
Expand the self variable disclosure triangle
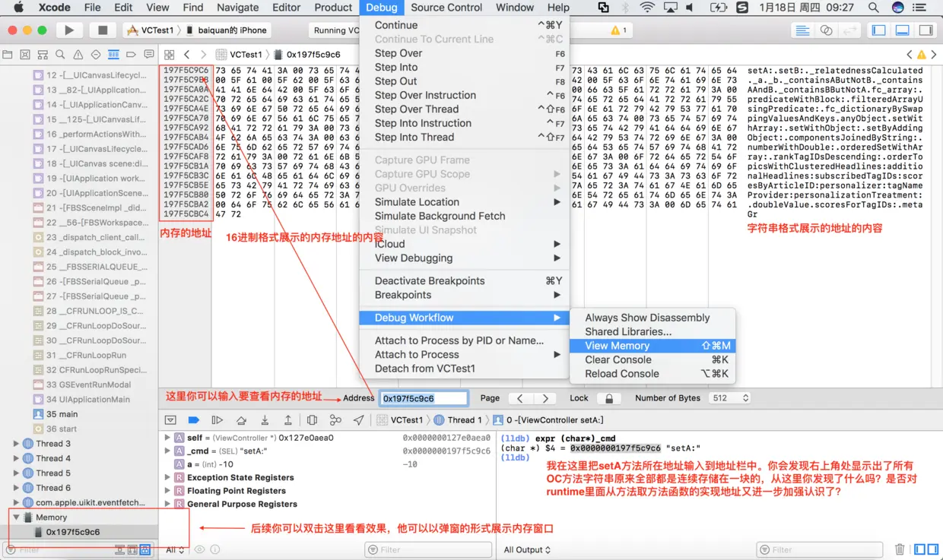click(x=167, y=438)
